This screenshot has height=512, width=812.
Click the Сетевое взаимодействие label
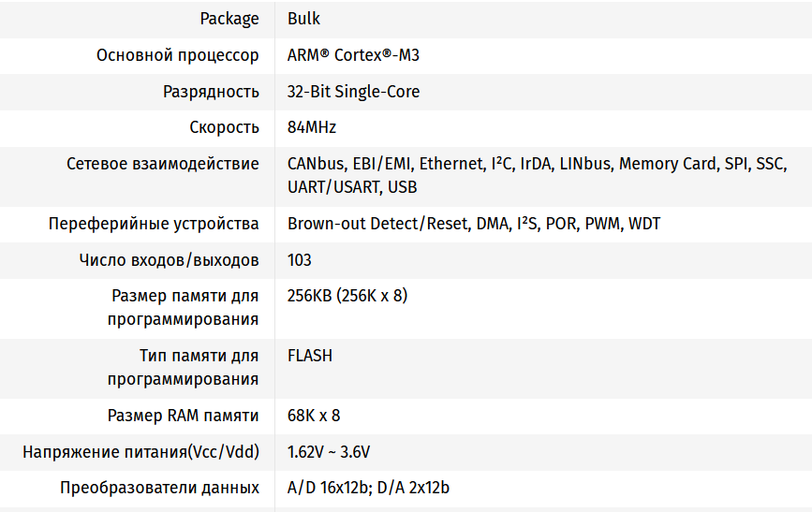pos(163,164)
